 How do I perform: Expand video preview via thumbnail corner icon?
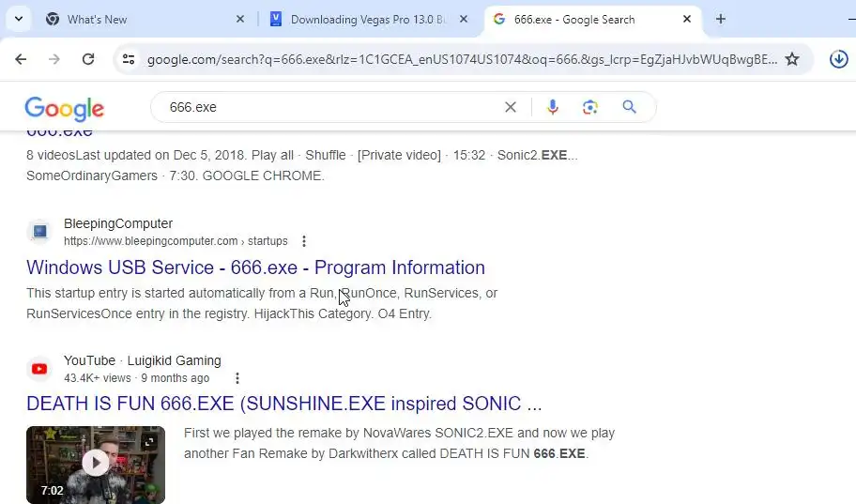149,442
